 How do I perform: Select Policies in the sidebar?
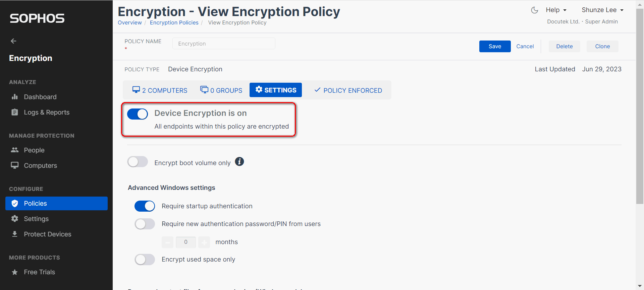point(56,203)
